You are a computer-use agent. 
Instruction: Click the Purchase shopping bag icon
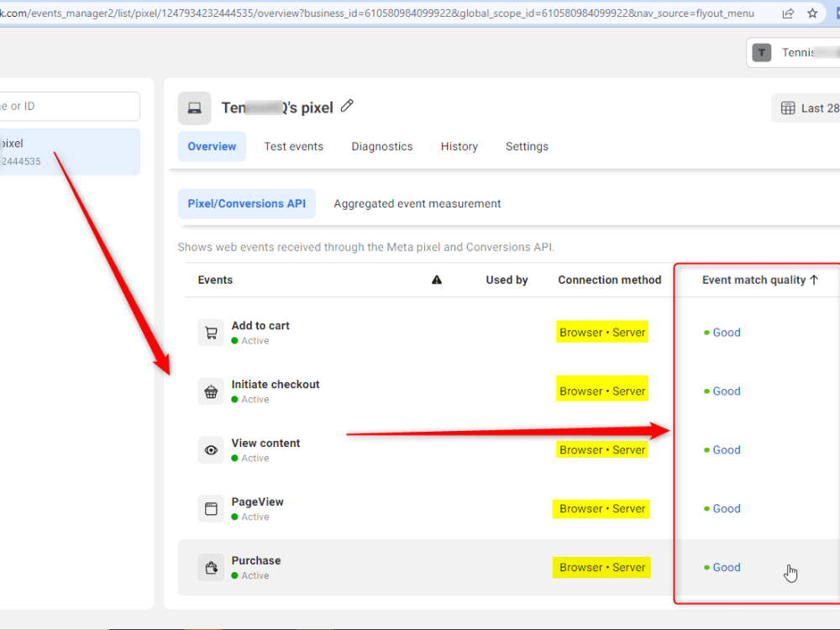point(211,567)
